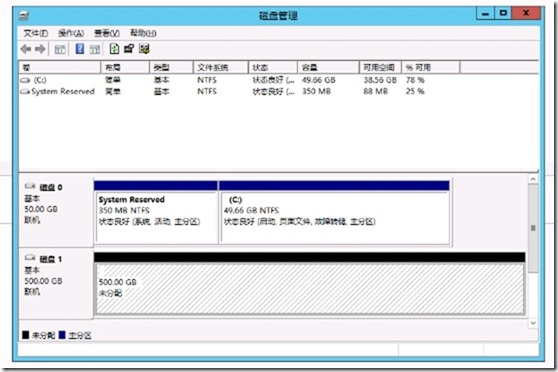Click the vertical scrollbar thumb in disk pane

tap(533, 228)
